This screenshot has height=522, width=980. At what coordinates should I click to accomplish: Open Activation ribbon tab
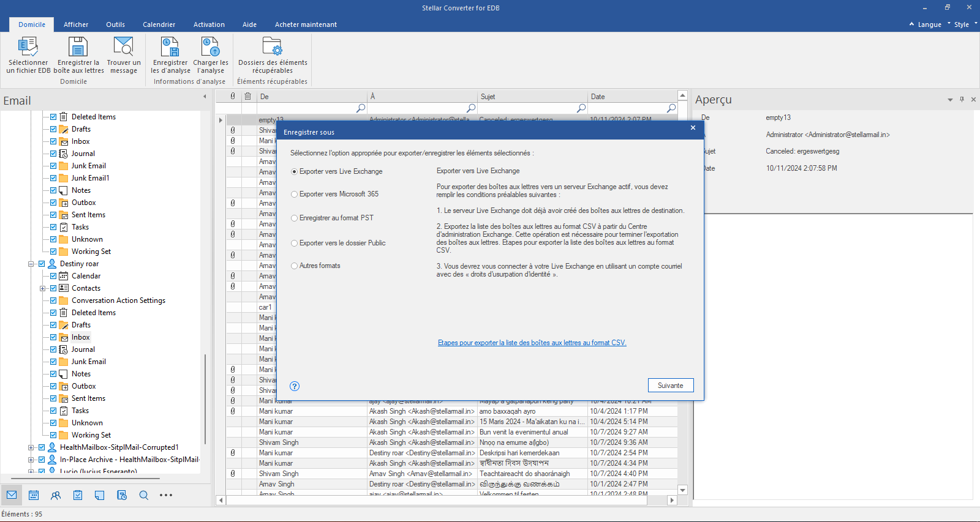(209, 24)
